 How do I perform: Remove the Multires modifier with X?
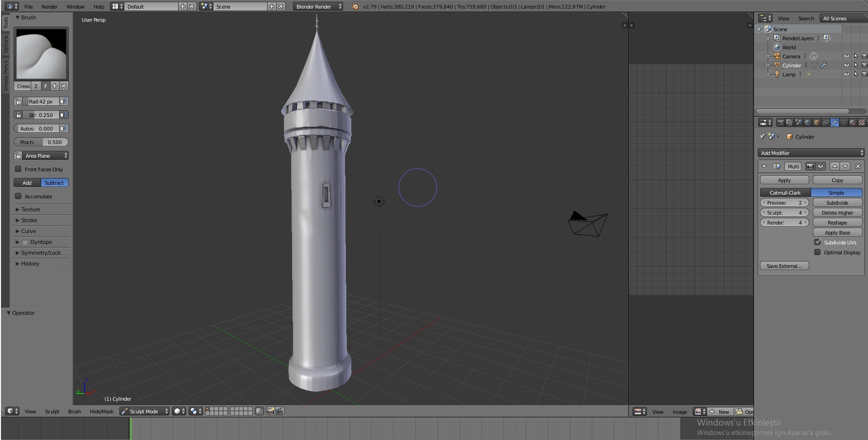(858, 166)
